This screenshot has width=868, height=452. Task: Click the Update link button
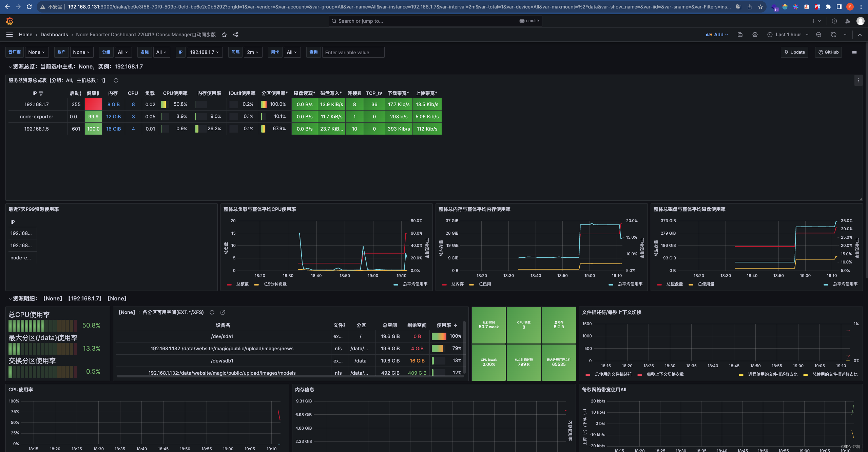tap(795, 52)
